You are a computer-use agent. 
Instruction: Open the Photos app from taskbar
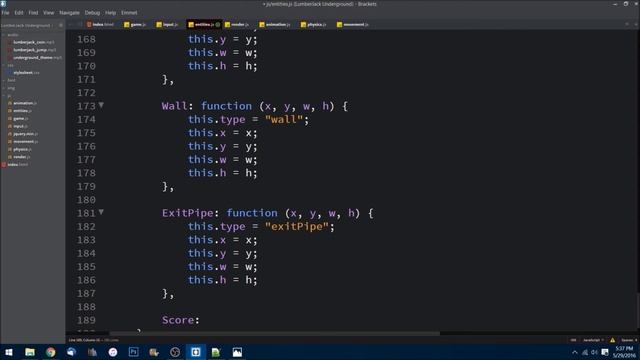coord(237,352)
